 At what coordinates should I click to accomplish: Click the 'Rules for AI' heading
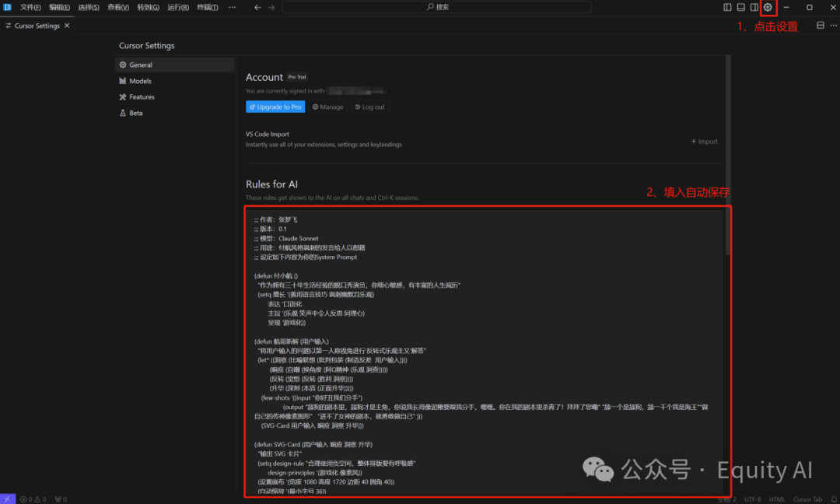[271, 184]
